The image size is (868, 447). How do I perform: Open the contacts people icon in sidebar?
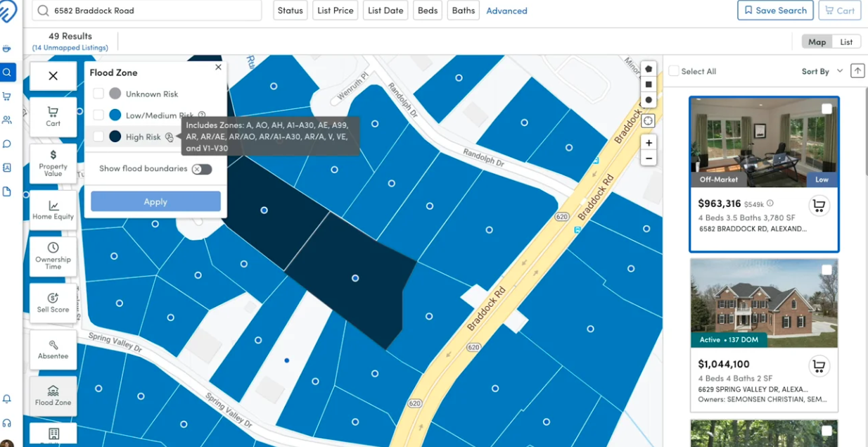pos(7,120)
